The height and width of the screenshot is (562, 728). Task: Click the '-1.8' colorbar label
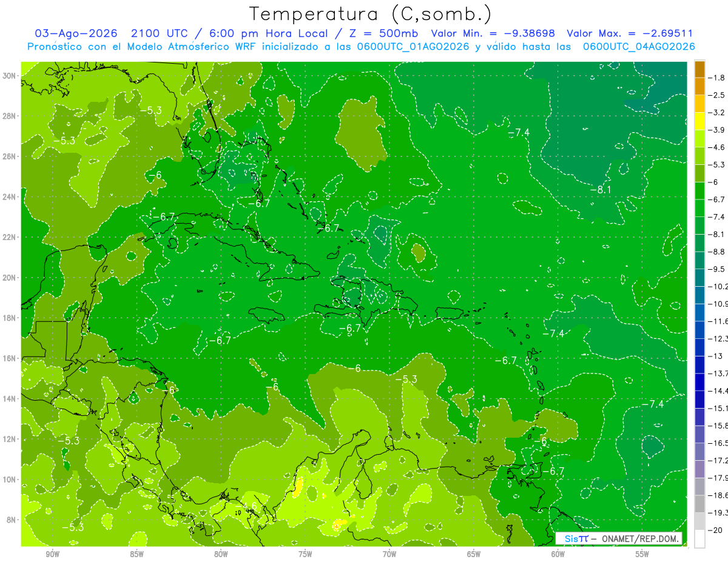(717, 78)
